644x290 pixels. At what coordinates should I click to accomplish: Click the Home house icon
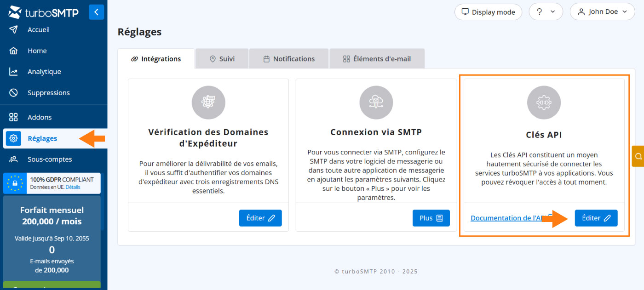pos(14,51)
